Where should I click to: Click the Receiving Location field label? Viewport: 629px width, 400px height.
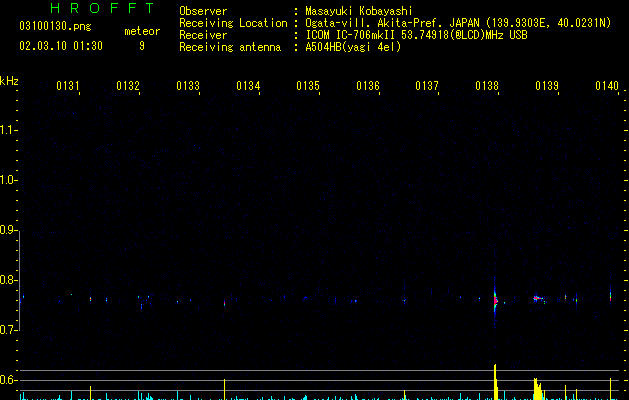pos(233,23)
